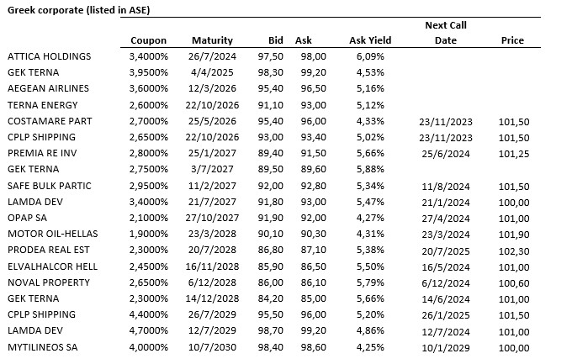Select the OPAP SA issuer cell
Image resolution: width=588 pixels, height=364 pixels.
(28, 218)
